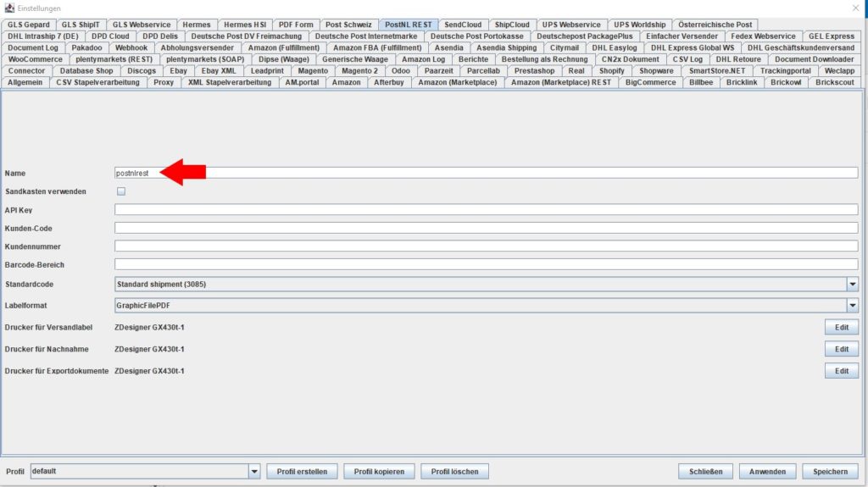Open the WooCommerce tab
Image resolution: width=868 pixels, height=487 pixels.
point(35,59)
